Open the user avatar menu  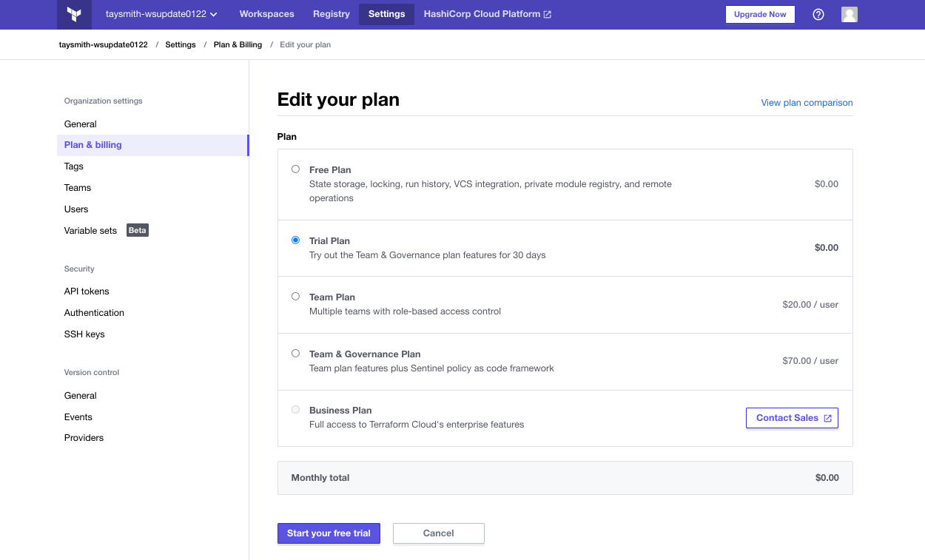[850, 14]
